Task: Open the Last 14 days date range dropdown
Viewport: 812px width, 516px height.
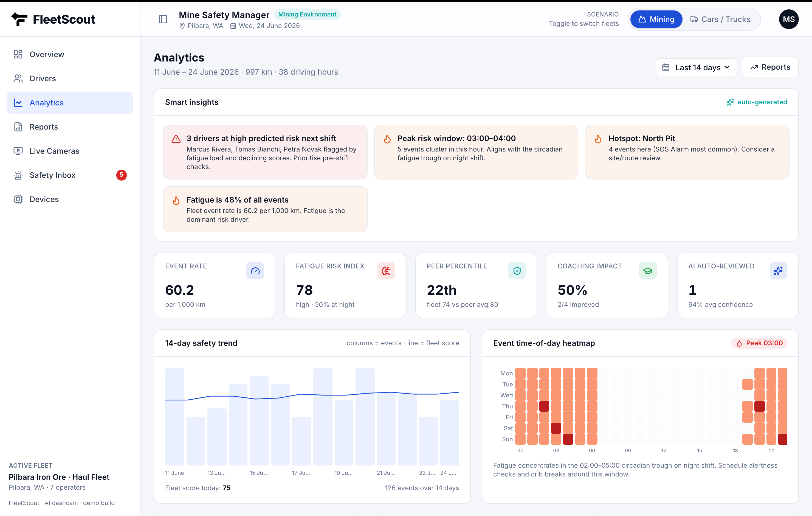Action: coord(696,68)
